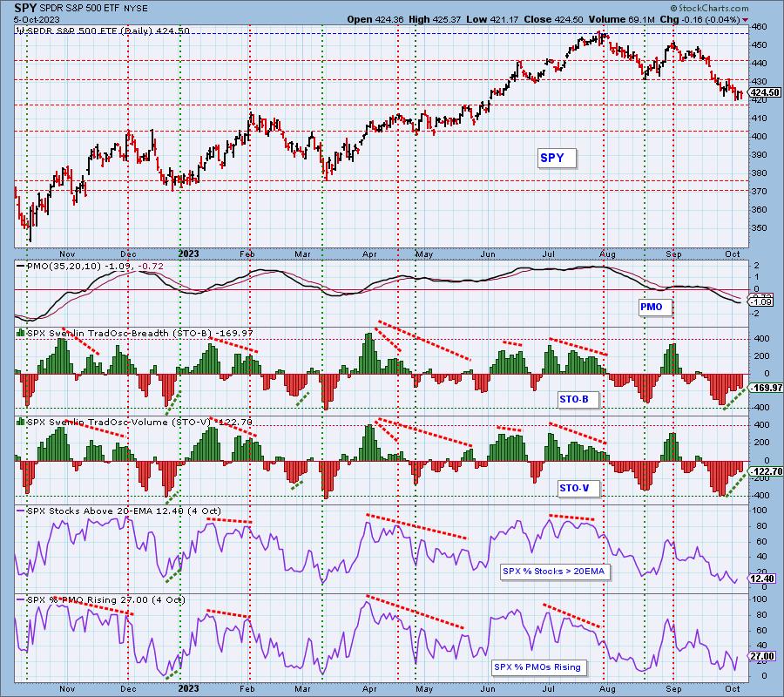Screen dimensions: 784x697
Task: Click the SPY ticker symbol in header
Action: tap(25, 8)
